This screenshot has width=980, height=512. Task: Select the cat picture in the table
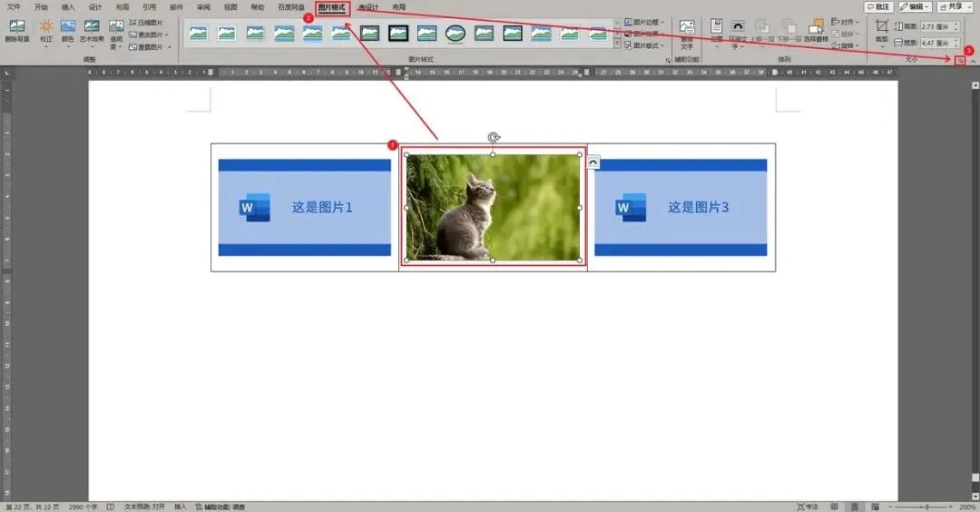coord(493,208)
